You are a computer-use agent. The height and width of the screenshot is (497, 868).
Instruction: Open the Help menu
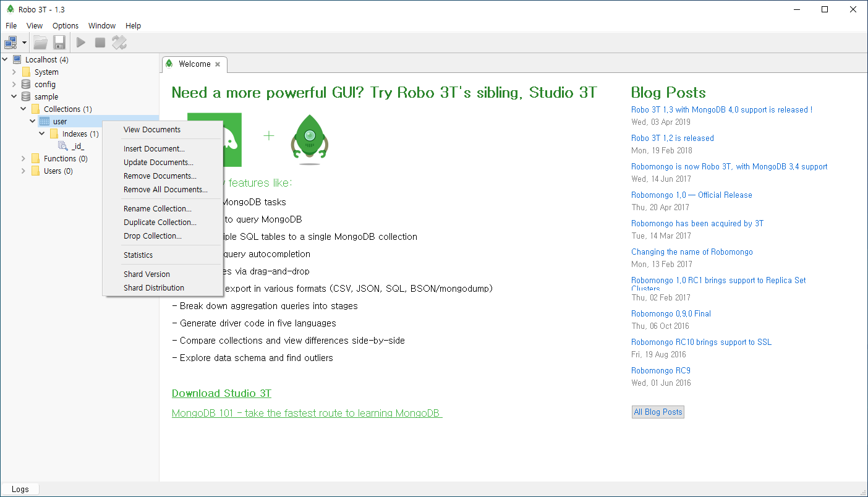tap(134, 25)
